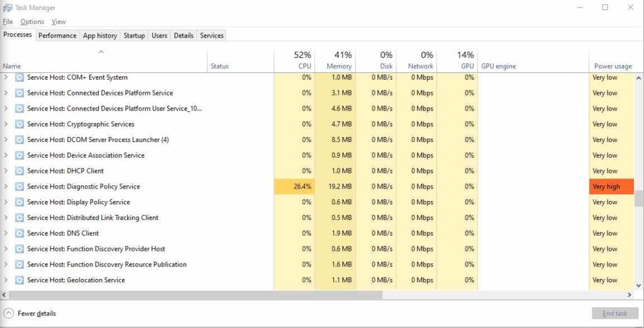Switch to the Services tab
The width and height of the screenshot is (644, 328).
[211, 36]
